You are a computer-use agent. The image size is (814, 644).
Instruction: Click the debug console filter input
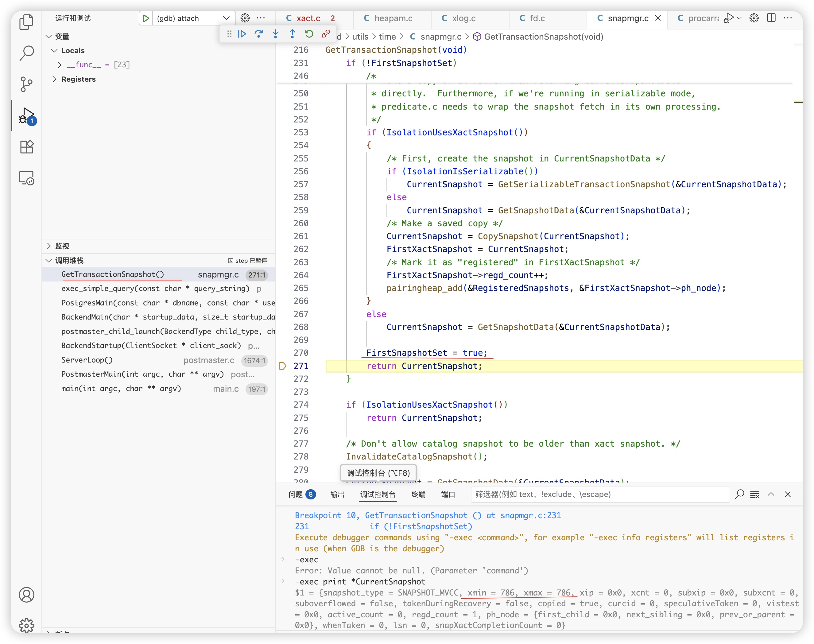(599, 494)
